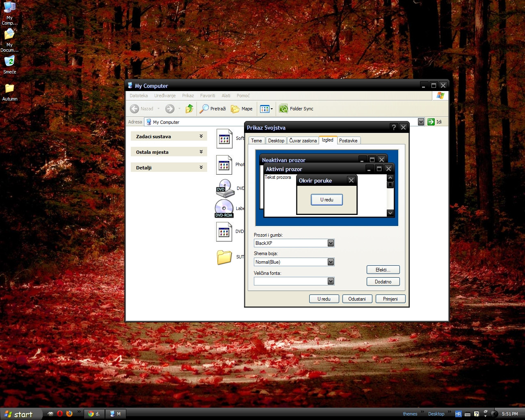The height and width of the screenshot is (420, 525).
Task: Switch to the Postavke tab
Action: click(348, 141)
